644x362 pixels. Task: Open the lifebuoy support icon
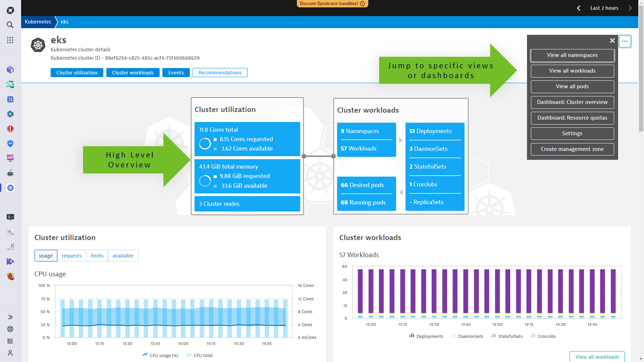click(10, 329)
